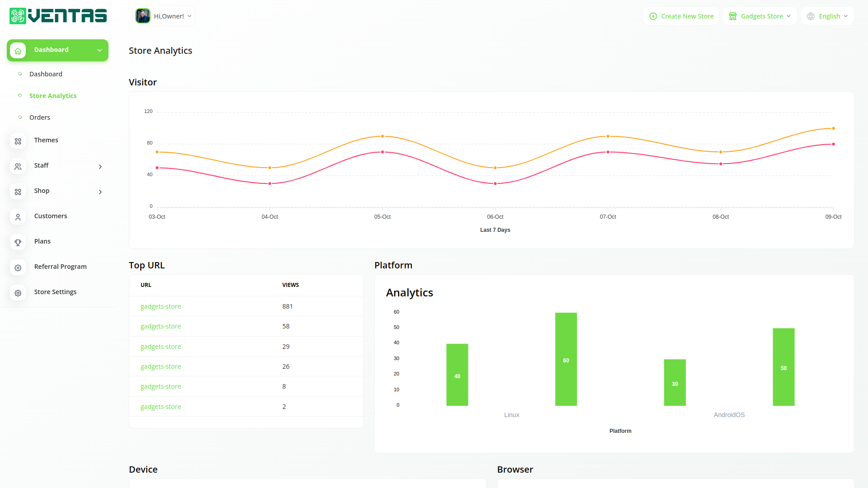Click the green bar labeled 60
Image resolution: width=868 pixels, height=488 pixels.
(x=566, y=359)
